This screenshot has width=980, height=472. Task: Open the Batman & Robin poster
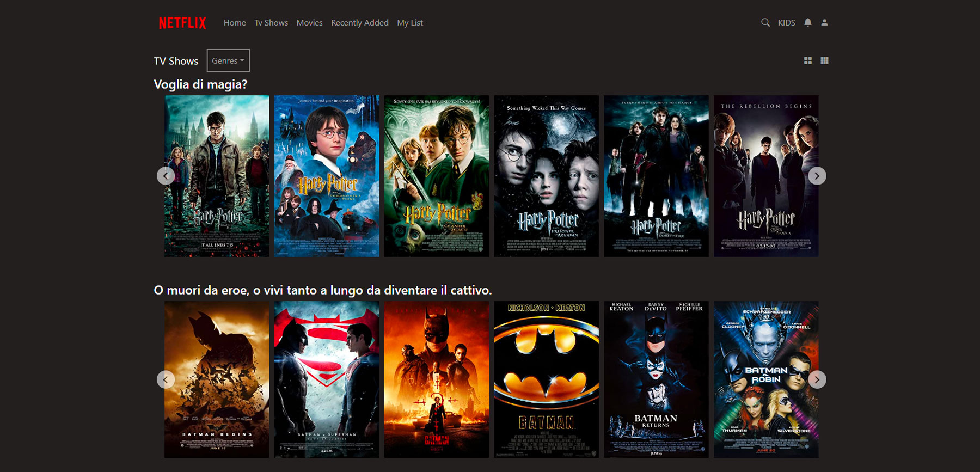[x=766, y=379]
